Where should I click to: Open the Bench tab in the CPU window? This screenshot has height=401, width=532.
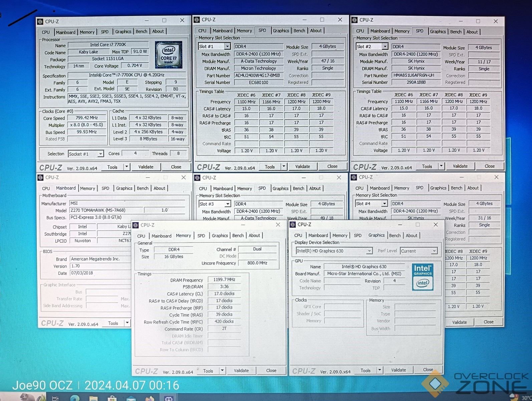click(x=142, y=31)
